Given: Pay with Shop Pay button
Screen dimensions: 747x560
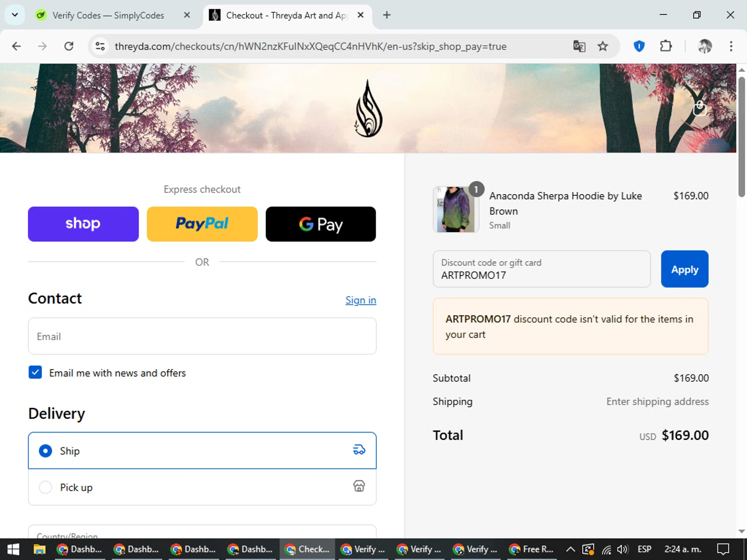Looking at the screenshot, I should [83, 224].
